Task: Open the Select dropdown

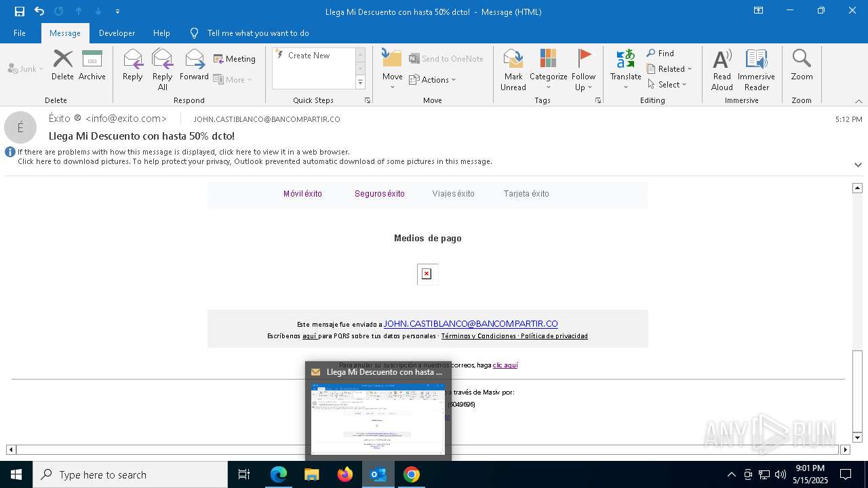Action: point(667,84)
